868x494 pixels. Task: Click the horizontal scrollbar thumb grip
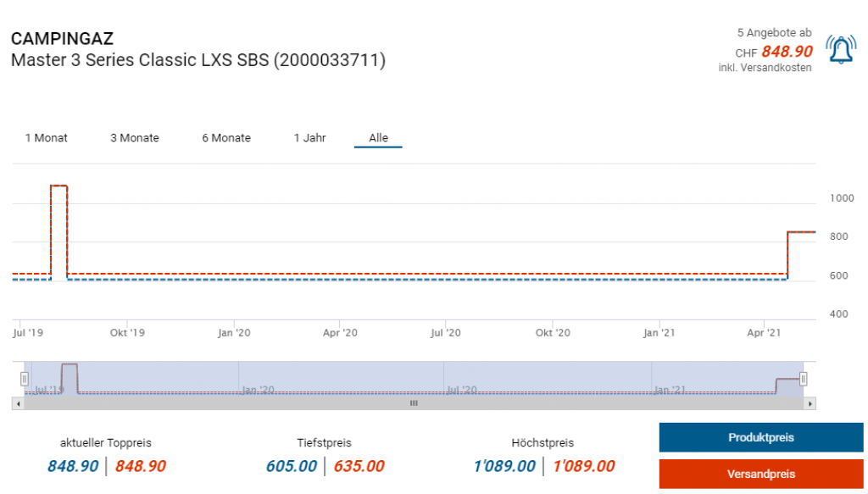[x=414, y=404]
